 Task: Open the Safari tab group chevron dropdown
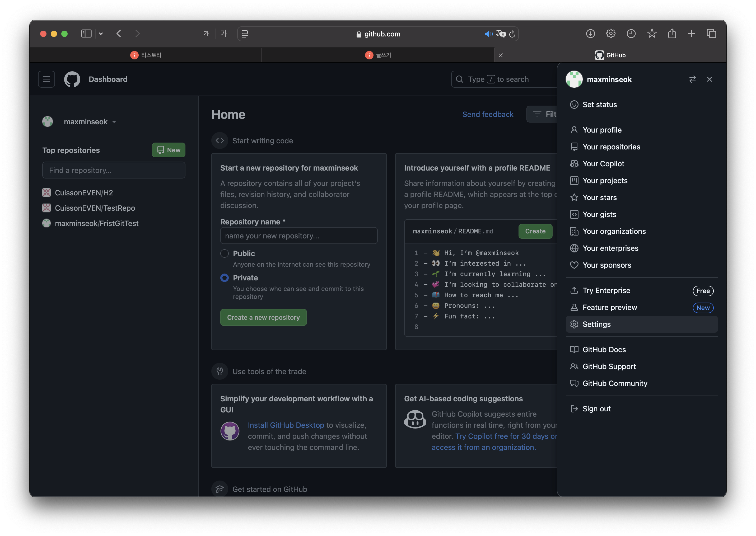[x=101, y=34]
